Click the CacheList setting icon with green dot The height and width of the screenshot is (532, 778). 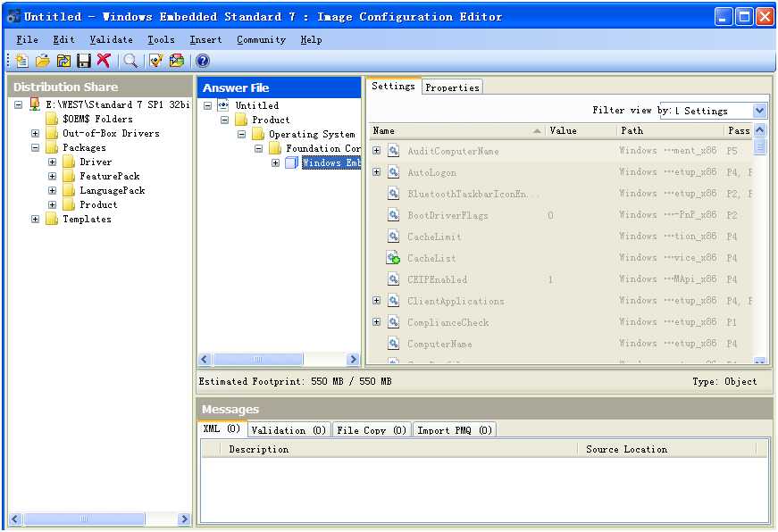pyautogui.click(x=393, y=258)
